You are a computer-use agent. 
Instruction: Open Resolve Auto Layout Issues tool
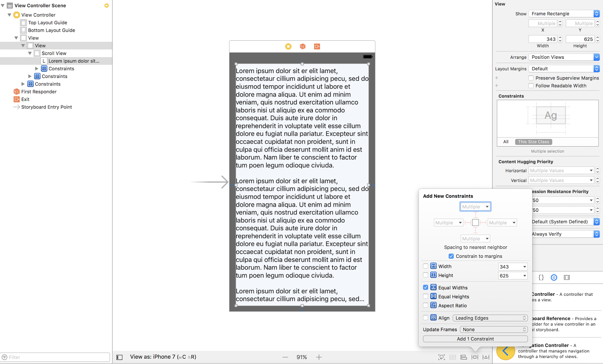pos(486,357)
